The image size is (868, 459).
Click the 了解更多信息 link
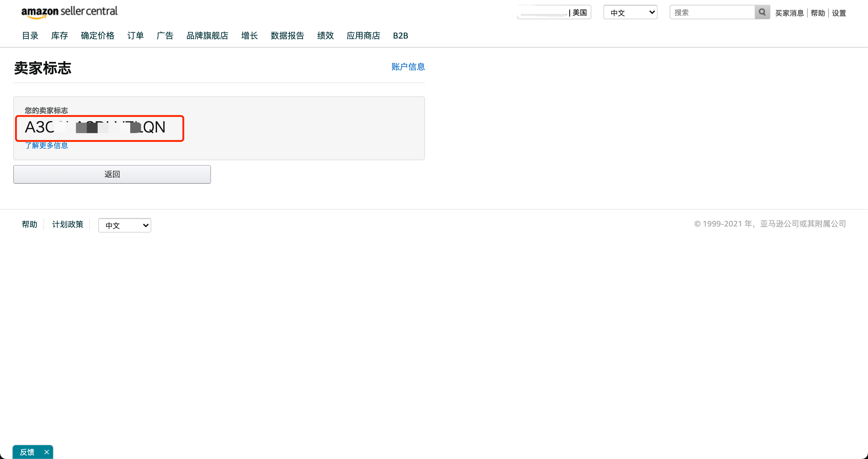46,145
